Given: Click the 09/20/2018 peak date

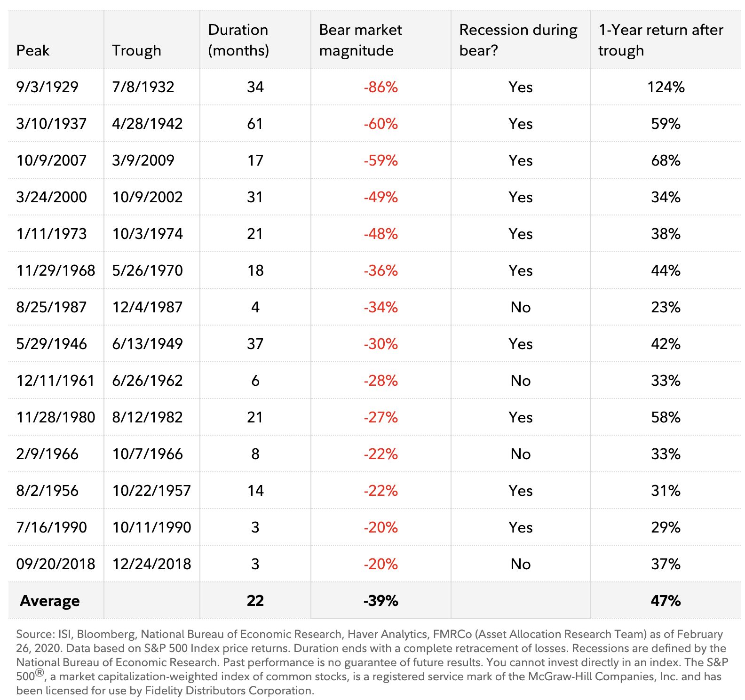Looking at the screenshot, I should [55, 564].
